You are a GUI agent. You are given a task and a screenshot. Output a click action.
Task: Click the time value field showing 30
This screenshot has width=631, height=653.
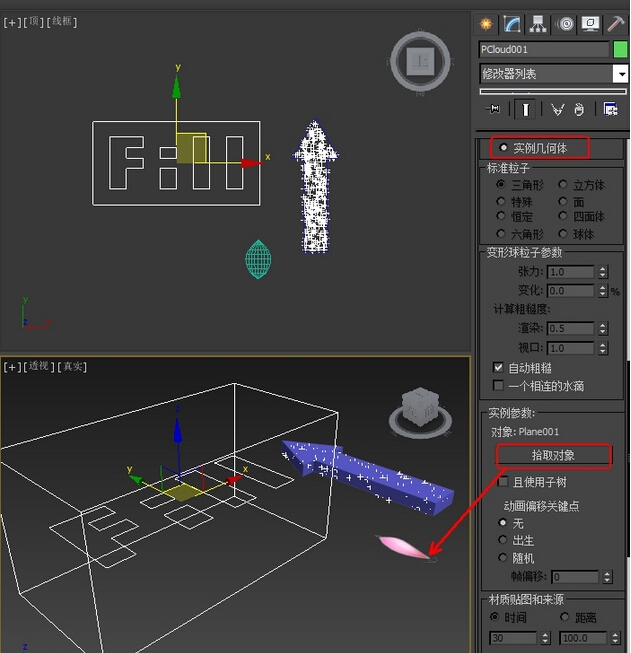(513, 638)
